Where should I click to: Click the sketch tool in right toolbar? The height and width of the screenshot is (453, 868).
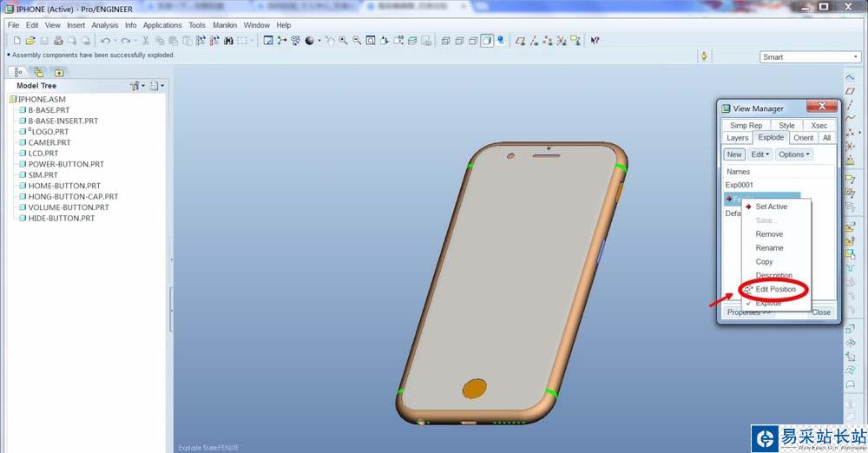pos(850,77)
